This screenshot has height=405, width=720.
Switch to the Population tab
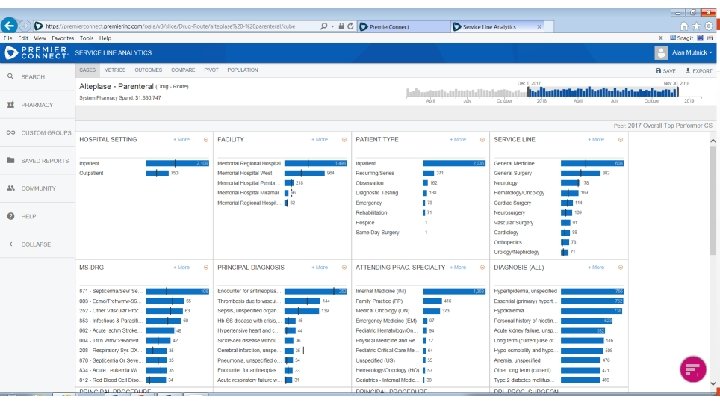pyautogui.click(x=242, y=70)
